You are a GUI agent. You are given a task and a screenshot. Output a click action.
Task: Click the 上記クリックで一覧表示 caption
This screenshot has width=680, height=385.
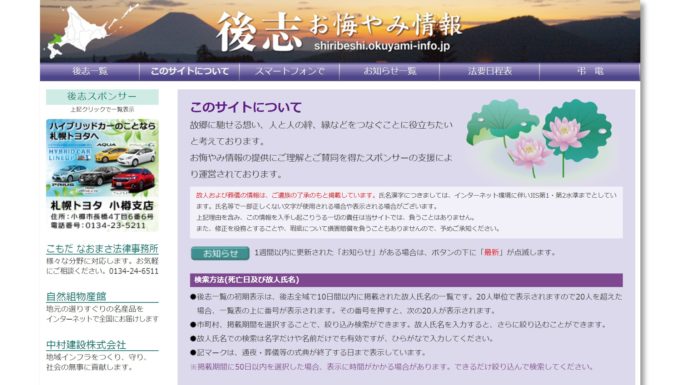pyautogui.click(x=102, y=110)
